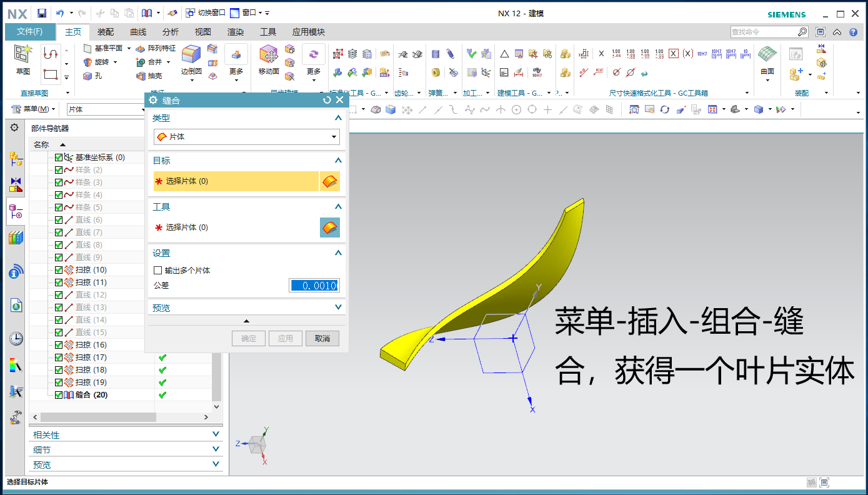Toggle the 输出多个片体 checkbox

157,271
